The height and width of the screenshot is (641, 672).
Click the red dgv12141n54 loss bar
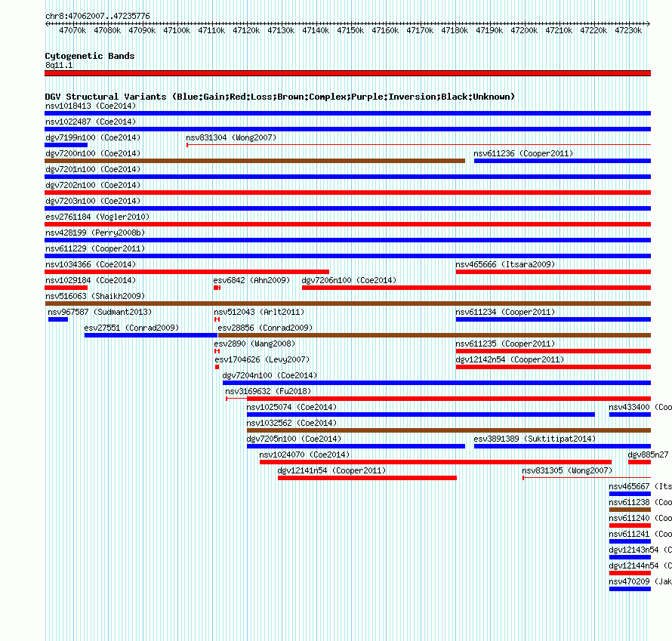[367, 478]
